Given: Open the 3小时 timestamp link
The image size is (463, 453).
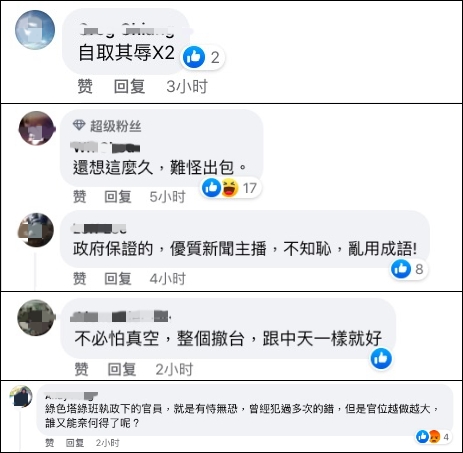Looking at the screenshot, I should click(x=187, y=86).
